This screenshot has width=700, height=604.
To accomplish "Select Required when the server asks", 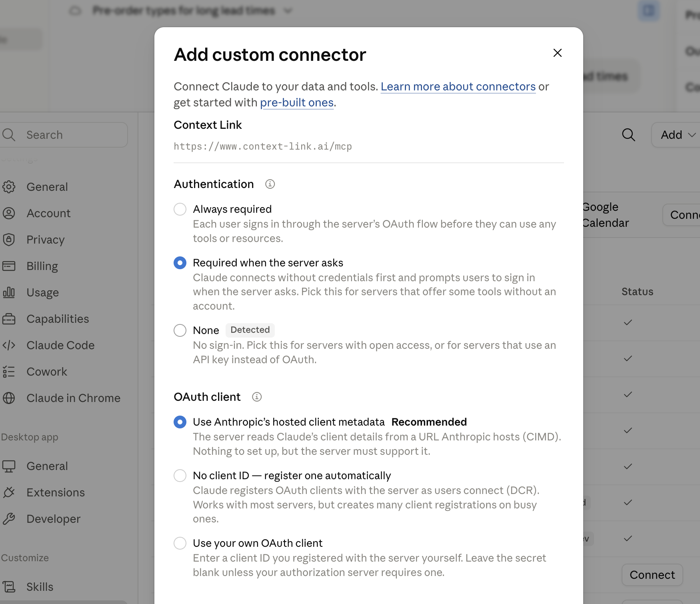I will coord(180,263).
